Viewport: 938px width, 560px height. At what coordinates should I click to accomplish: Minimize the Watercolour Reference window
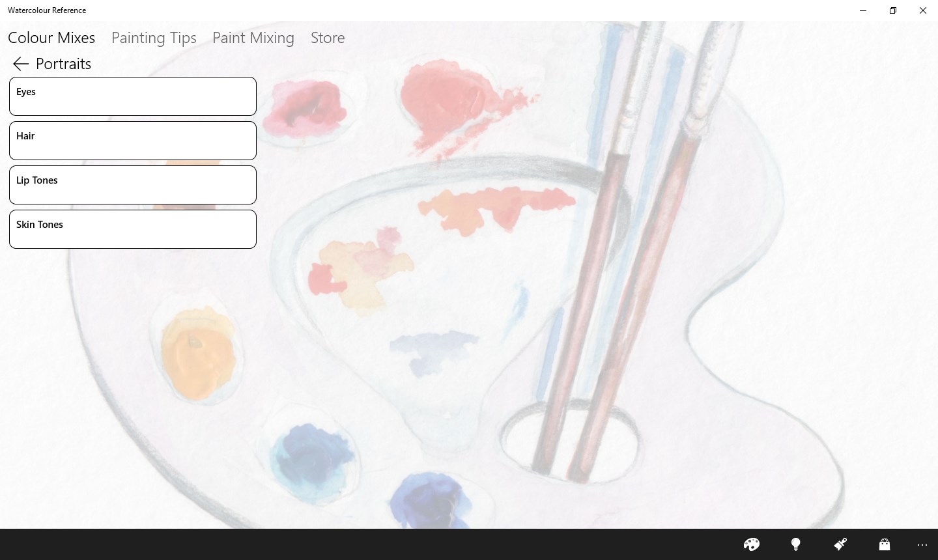click(863, 10)
